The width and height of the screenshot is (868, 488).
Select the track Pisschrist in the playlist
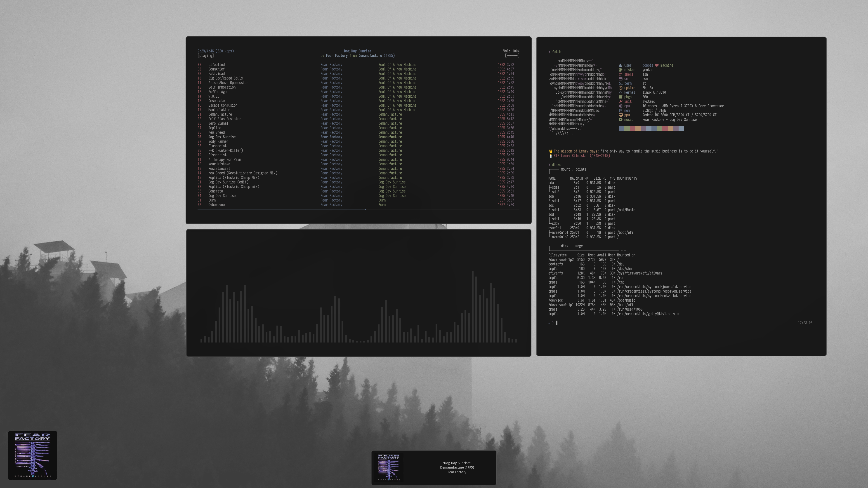(x=217, y=155)
